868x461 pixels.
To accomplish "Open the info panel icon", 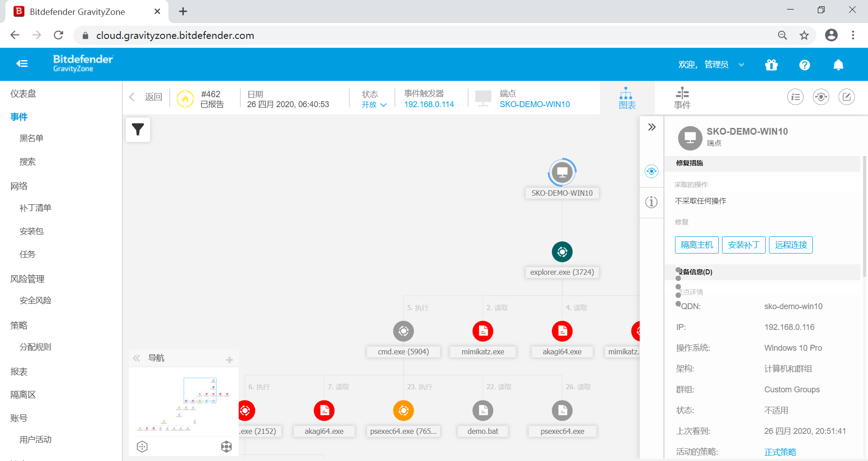I will [x=651, y=202].
